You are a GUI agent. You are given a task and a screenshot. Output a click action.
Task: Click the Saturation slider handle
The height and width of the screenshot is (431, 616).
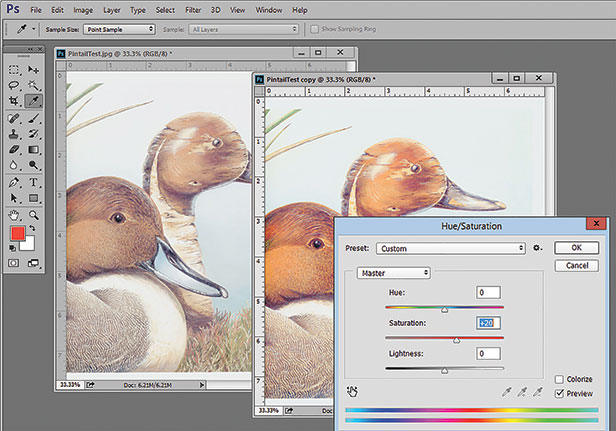(456, 340)
